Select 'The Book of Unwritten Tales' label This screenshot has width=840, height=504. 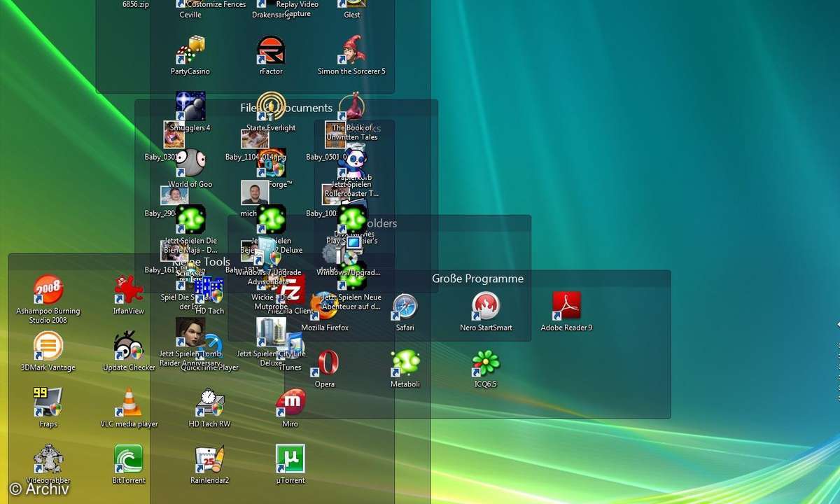[x=352, y=132]
